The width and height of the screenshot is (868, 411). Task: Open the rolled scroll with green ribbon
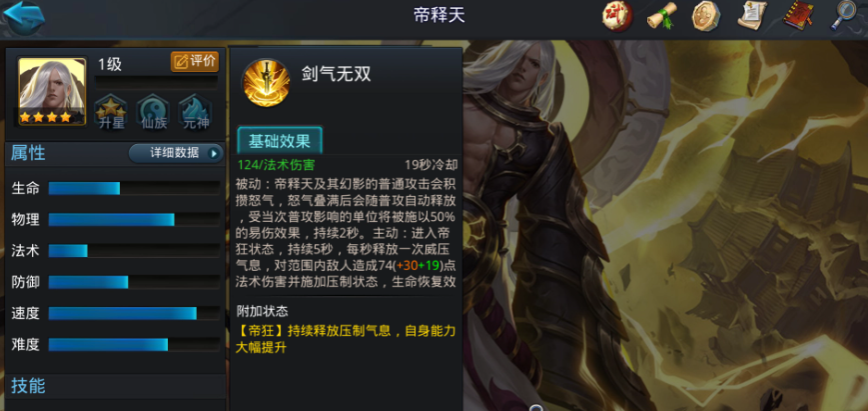662,16
